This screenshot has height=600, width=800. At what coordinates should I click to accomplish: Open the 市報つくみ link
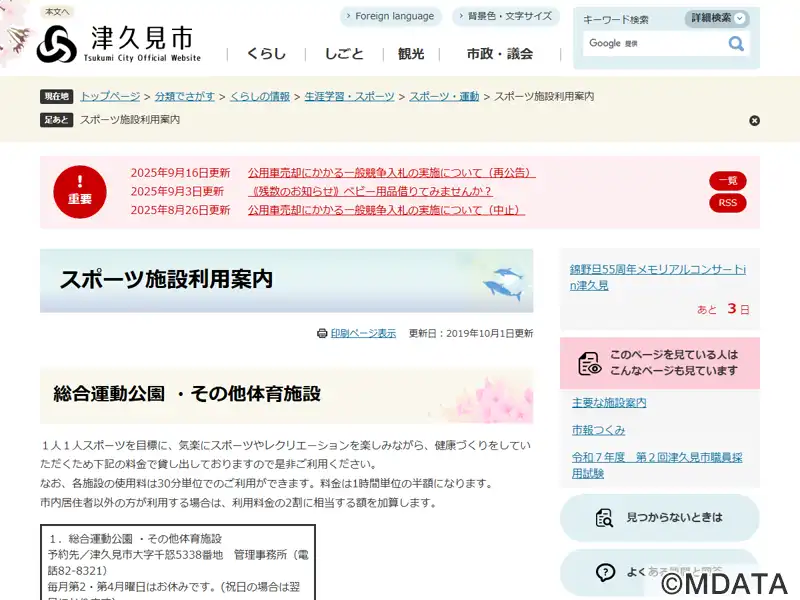[x=598, y=429]
